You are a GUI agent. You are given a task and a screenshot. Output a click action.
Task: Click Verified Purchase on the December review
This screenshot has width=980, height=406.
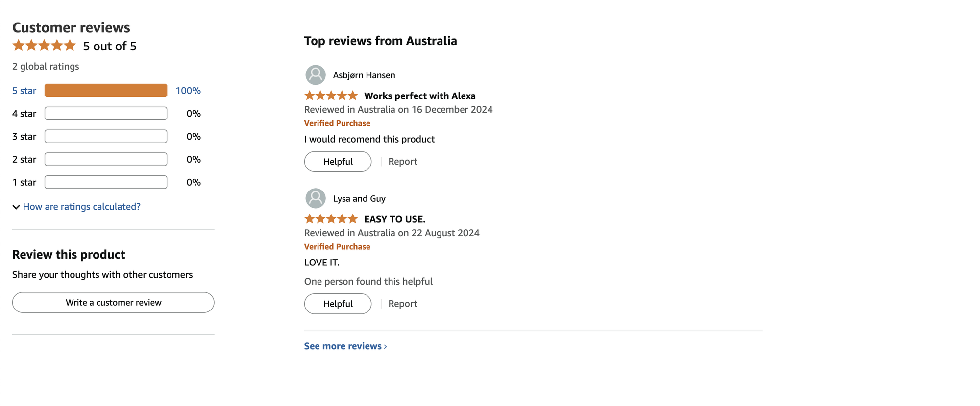[337, 123]
